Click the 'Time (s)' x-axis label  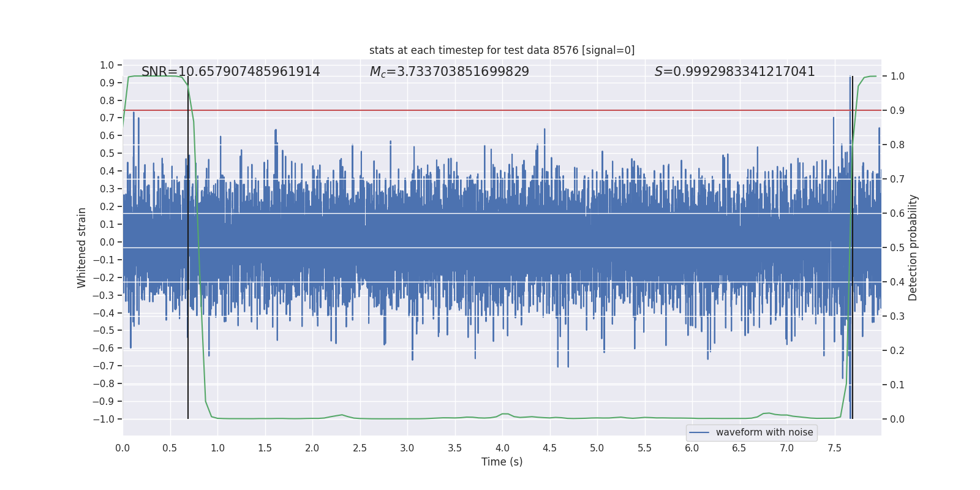[x=502, y=462]
